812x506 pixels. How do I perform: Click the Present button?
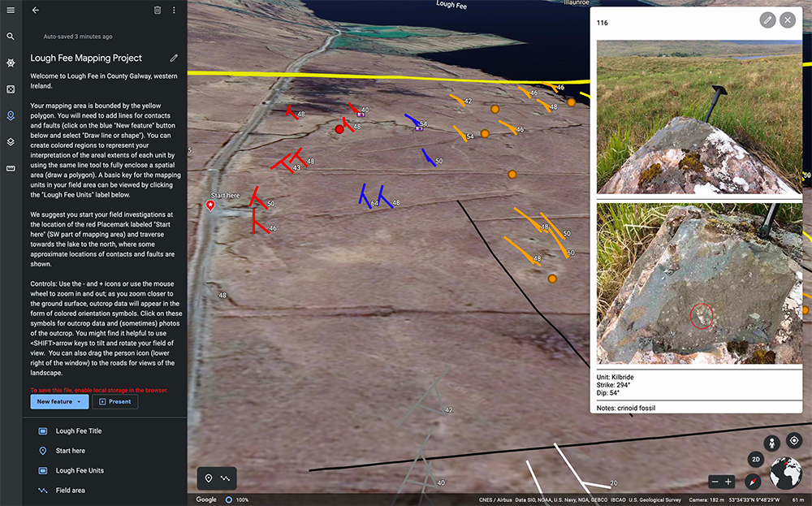[x=114, y=401]
